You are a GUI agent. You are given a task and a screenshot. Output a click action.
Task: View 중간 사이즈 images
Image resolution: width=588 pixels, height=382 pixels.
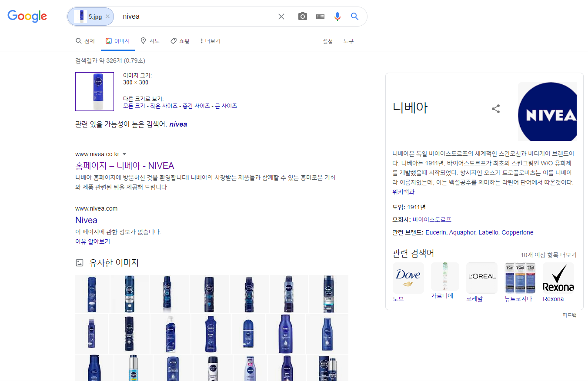point(196,106)
